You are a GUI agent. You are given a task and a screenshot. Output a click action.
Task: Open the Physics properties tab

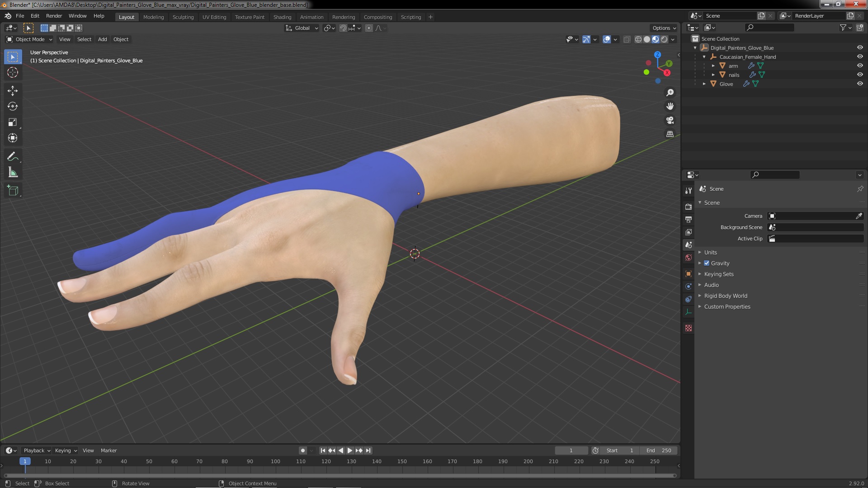(x=688, y=286)
